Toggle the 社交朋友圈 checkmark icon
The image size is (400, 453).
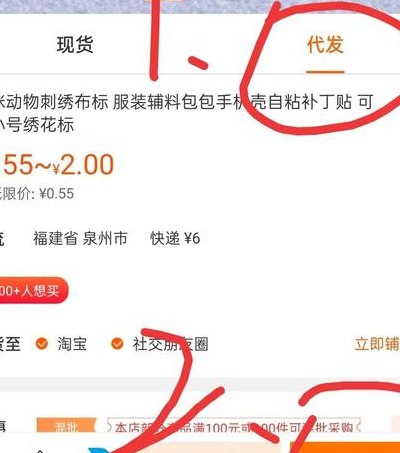pos(117,344)
